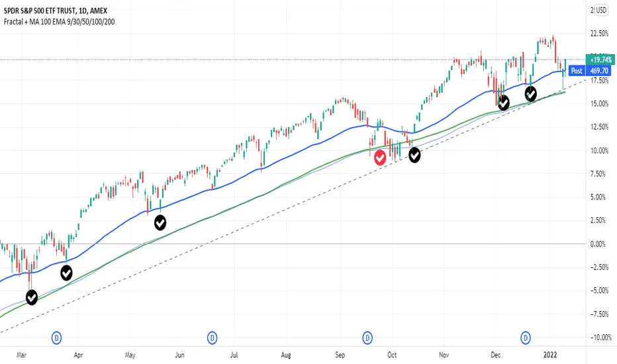
Task: Select the Fractal + MA 100 EMA indicator label
Action: click(59, 22)
